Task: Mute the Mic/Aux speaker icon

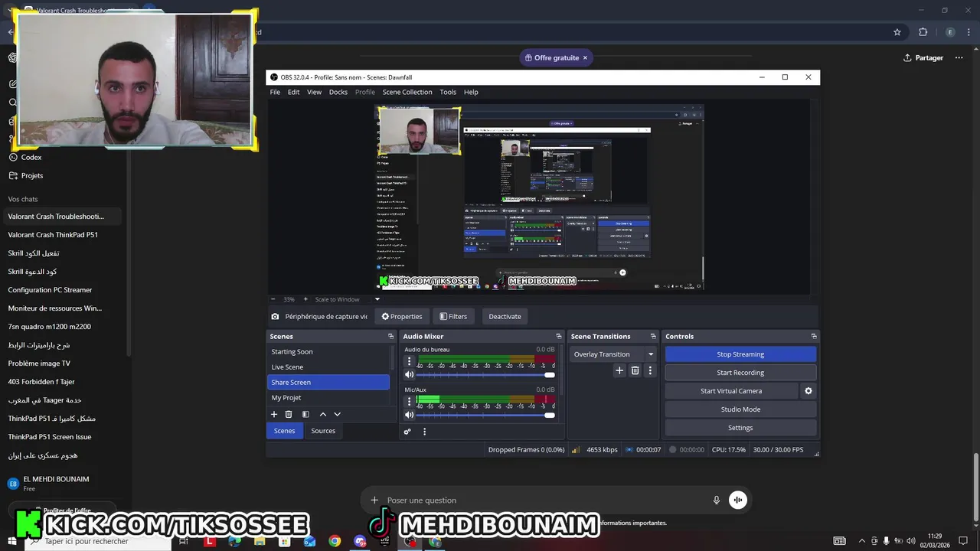Action: (x=409, y=415)
